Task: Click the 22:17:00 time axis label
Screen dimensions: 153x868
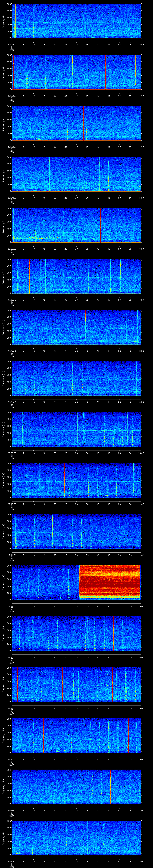Action: (x=12, y=862)
